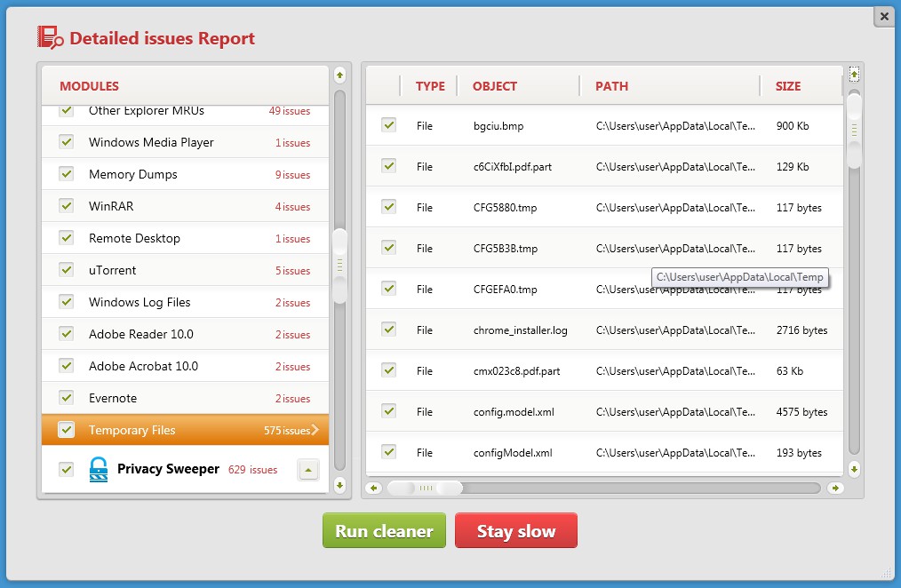
Task: Toggle Adobe Reader 10.0 checkbox
Action: click(67, 334)
